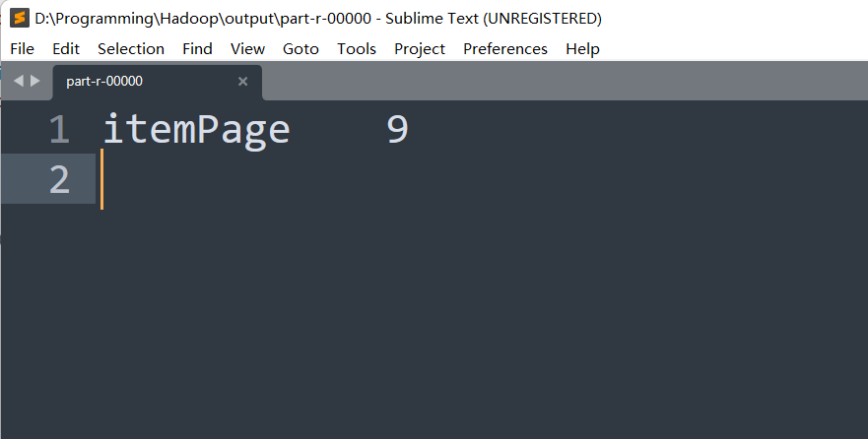Open the Preferences menu

point(505,48)
